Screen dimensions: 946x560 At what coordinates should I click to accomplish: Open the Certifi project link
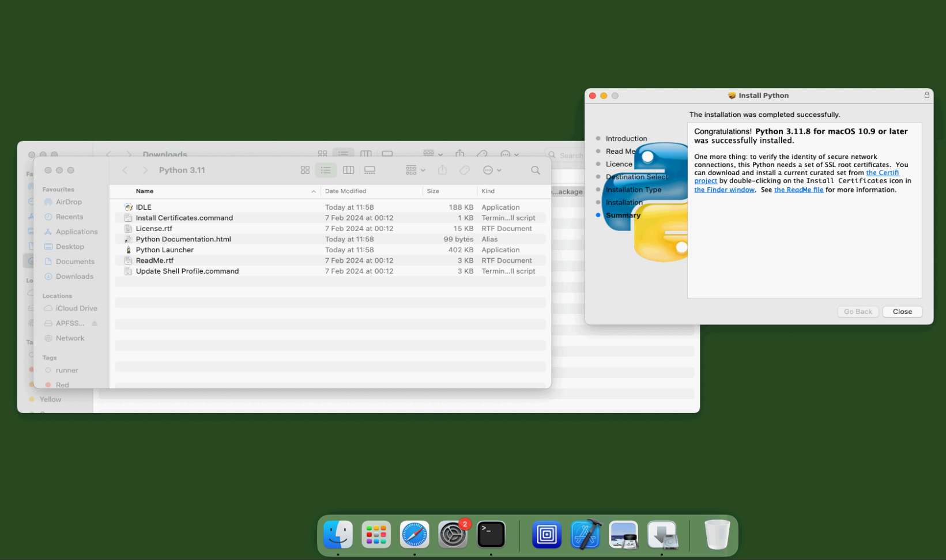pos(883,172)
